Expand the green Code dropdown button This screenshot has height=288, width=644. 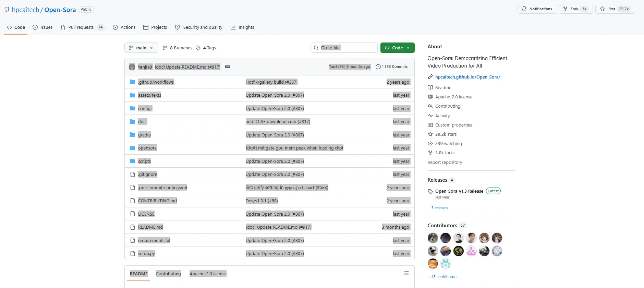click(x=397, y=48)
